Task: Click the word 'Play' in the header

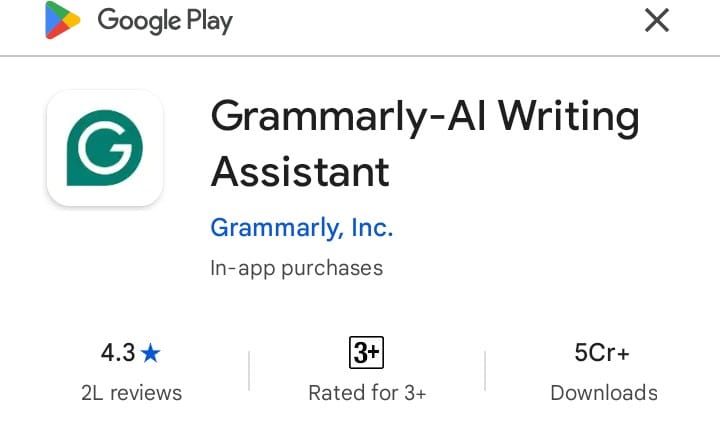Action: (x=208, y=21)
